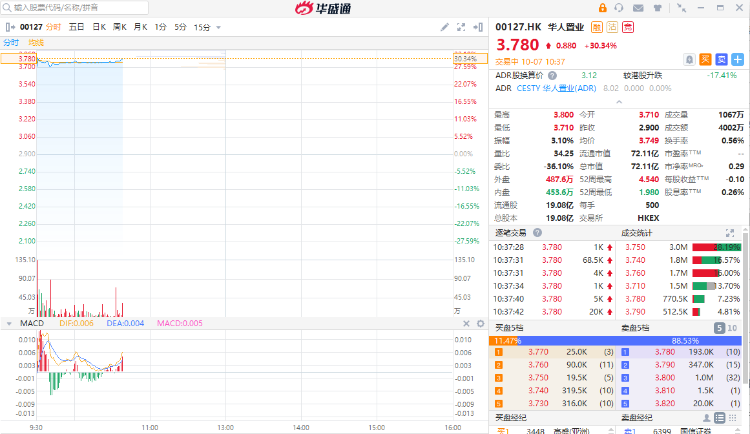Click buy level 5 price 3.730
The width and height of the screenshot is (750, 434).
point(538,404)
